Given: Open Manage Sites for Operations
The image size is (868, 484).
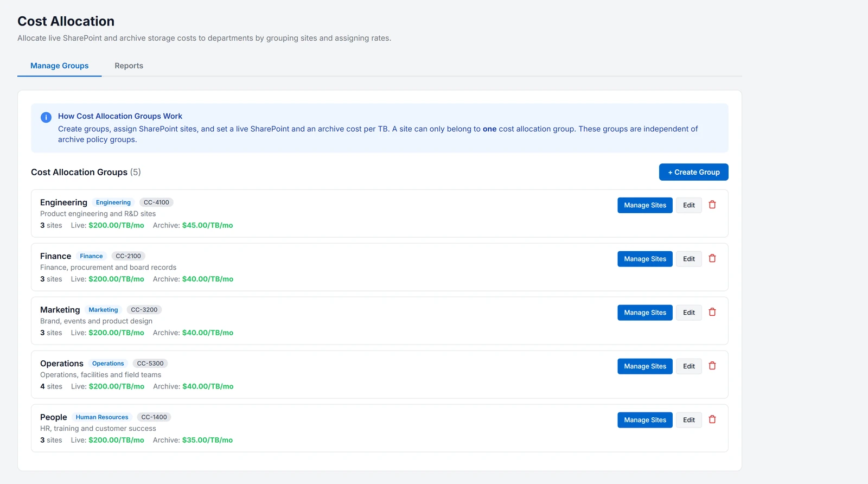Looking at the screenshot, I should point(645,366).
